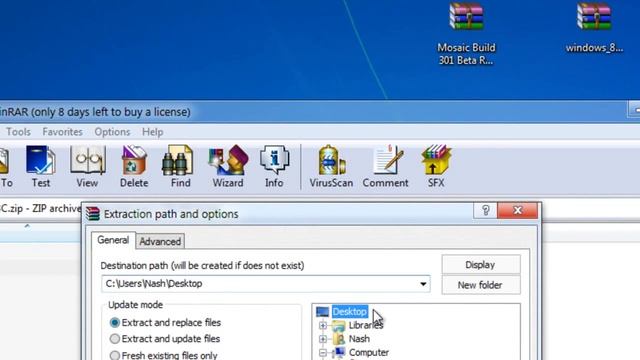
Task: Click the help question mark in dialog title
Action: click(x=485, y=210)
